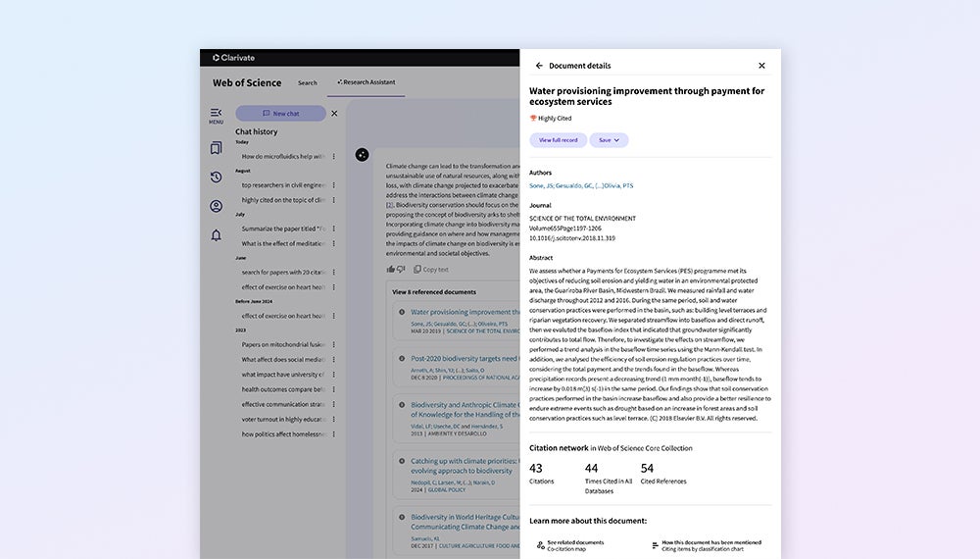Viewport: 980px width, 559px height.
Task: Switch to the Search tab
Action: coord(308,83)
